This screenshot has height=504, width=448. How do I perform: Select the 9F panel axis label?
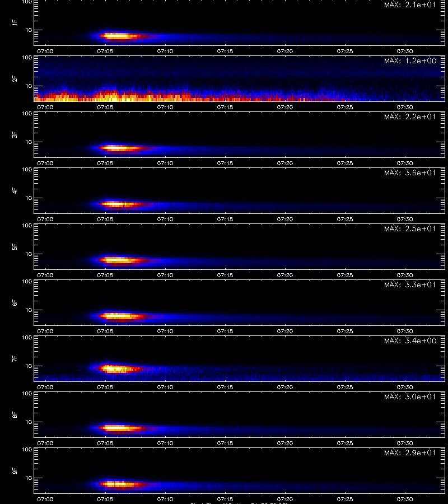(14, 470)
